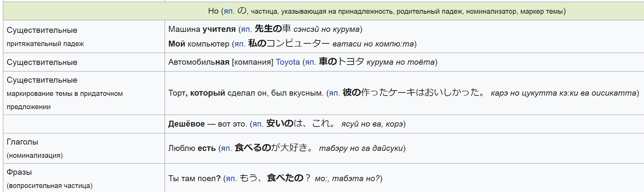Click the bold word 'Дешёвое'
644x192 pixels.
point(187,124)
